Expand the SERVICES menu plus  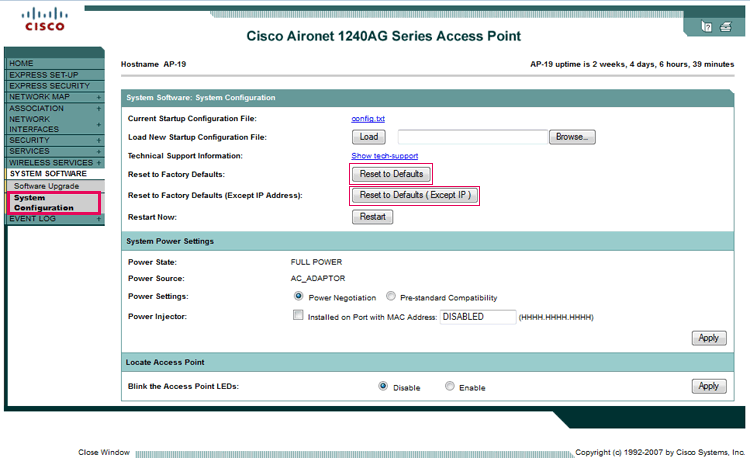(x=99, y=152)
